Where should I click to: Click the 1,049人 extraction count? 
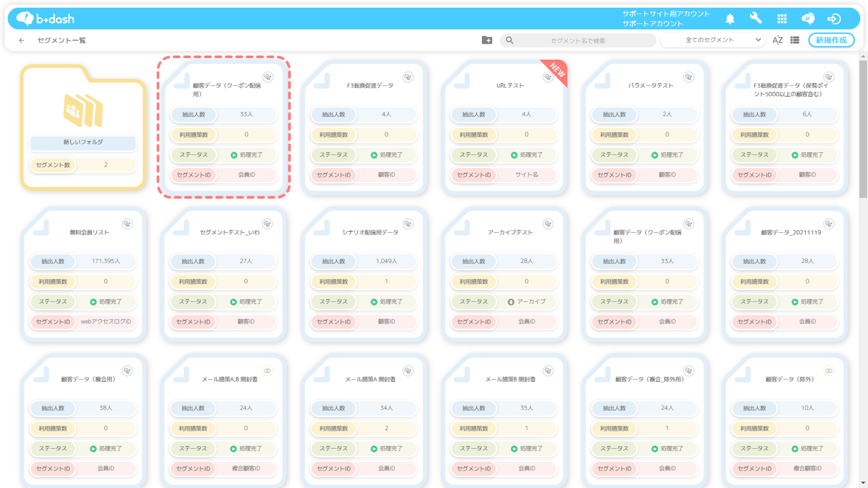tap(387, 261)
